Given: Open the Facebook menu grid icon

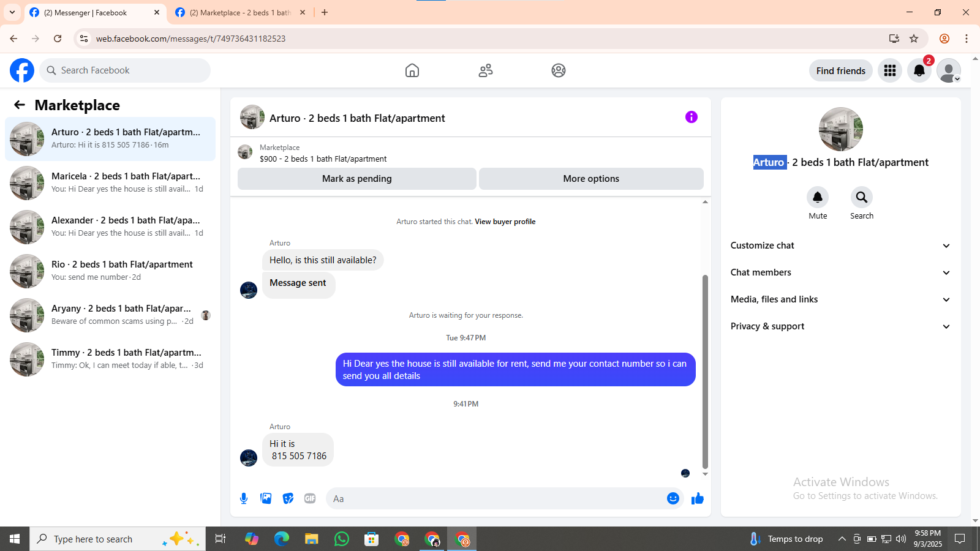Looking at the screenshot, I should pyautogui.click(x=890, y=70).
